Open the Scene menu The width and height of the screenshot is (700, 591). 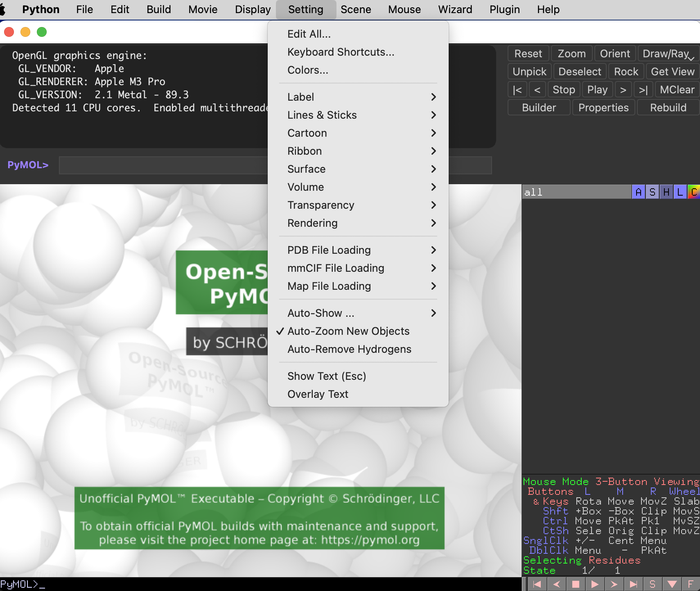tap(356, 9)
